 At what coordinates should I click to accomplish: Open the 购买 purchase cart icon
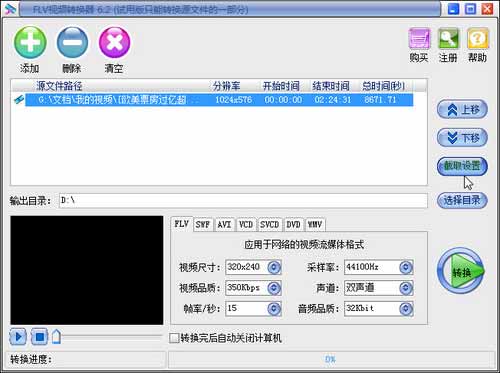tap(419, 39)
